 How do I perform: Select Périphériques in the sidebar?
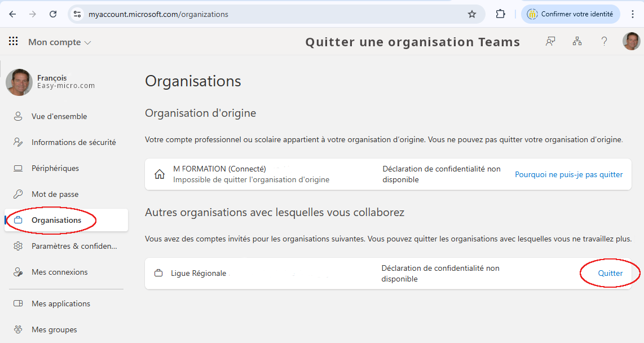[66, 168]
